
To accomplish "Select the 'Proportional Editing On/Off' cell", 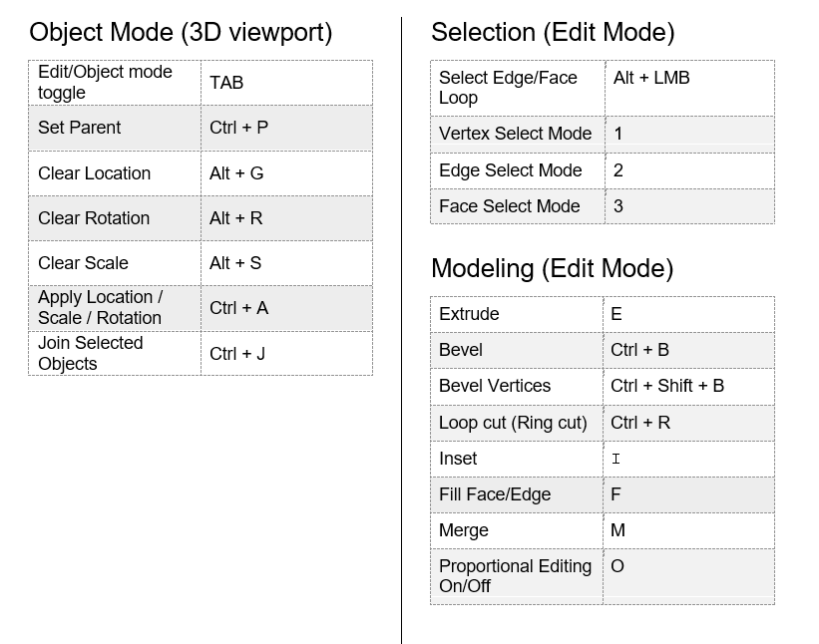I will pos(515,576).
